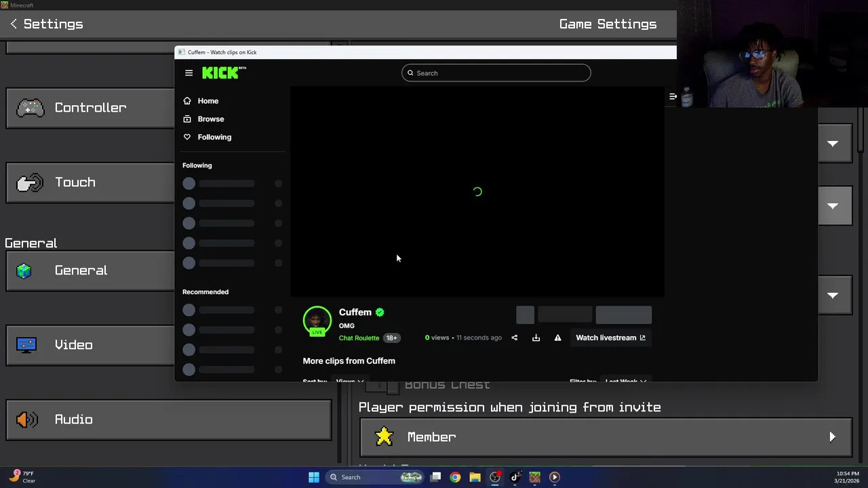868x488 pixels.
Task: Click the KICK logo
Action: [224, 73]
